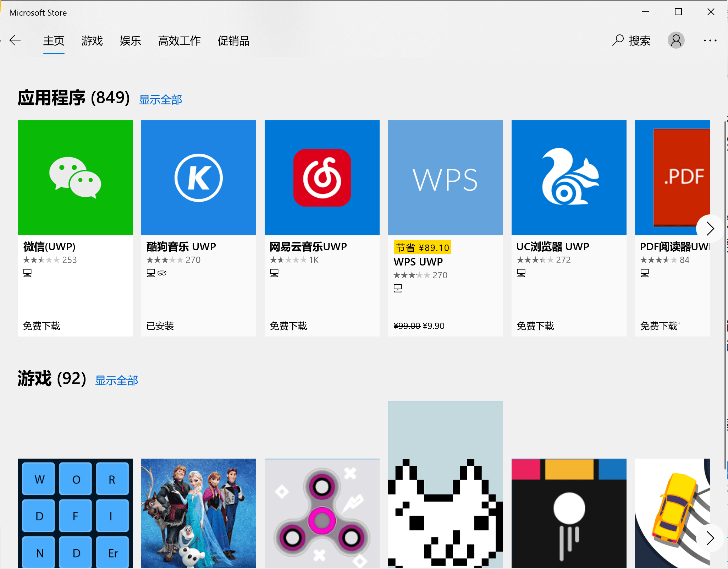Open the WPS UWP app tile
This screenshot has height=569, width=728.
(445, 178)
